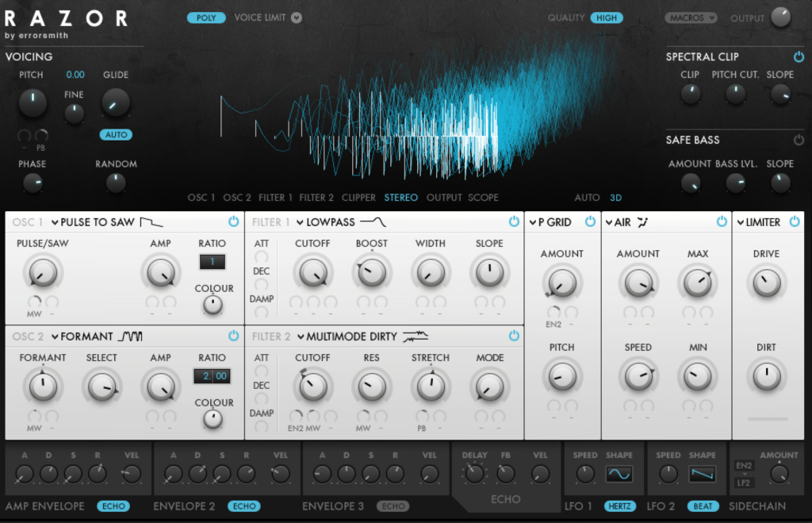The height and width of the screenshot is (523, 812).
Task: Disable the Filter 1 power button
Action: click(x=515, y=222)
